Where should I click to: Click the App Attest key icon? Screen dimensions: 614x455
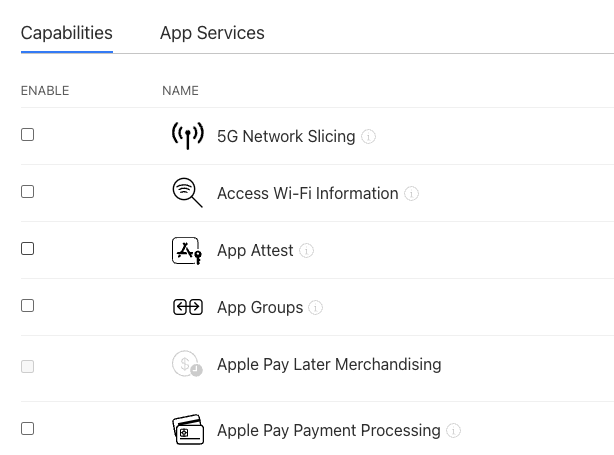click(x=187, y=251)
